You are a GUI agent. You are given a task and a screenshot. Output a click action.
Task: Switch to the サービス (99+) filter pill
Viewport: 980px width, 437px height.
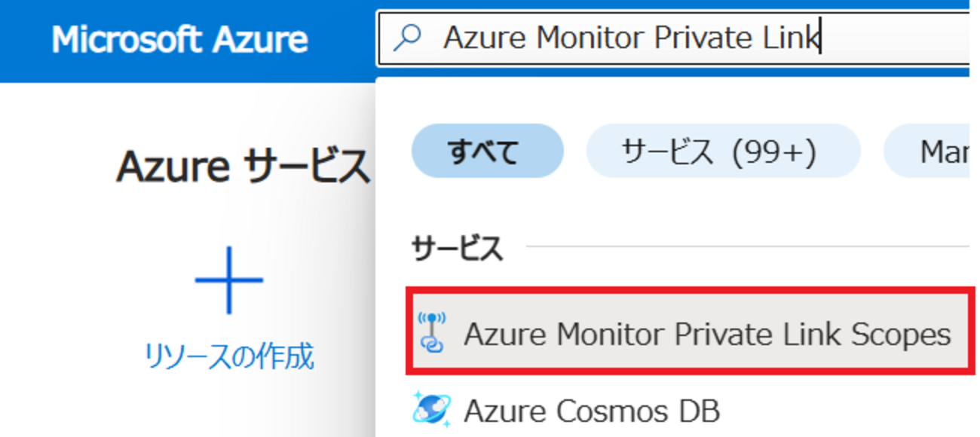(x=723, y=151)
